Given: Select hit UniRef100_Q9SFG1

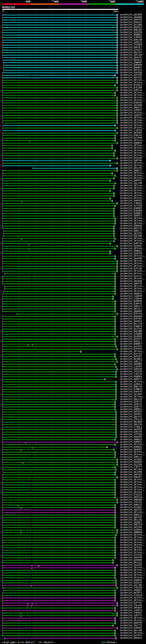Looking at the screenshot, I should click(x=131, y=414).
